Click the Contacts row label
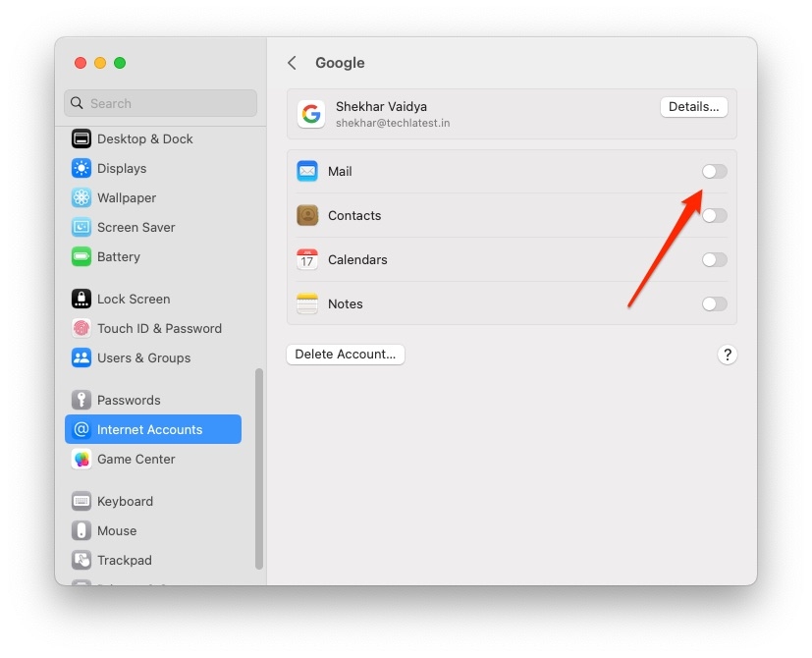This screenshot has width=812, height=658. point(354,215)
